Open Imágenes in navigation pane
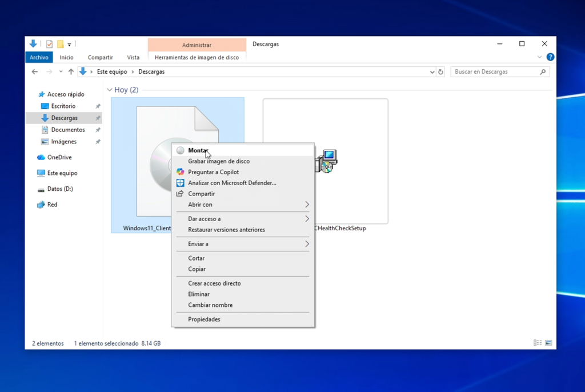This screenshot has height=392, width=585. coord(64,142)
